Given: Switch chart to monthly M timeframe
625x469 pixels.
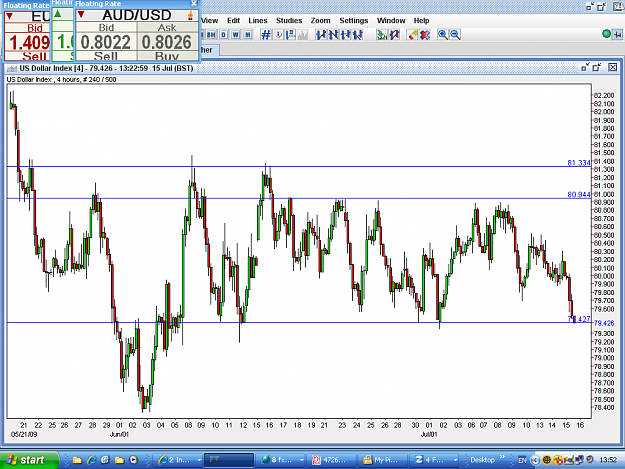Looking at the screenshot, I should [x=248, y=35].
